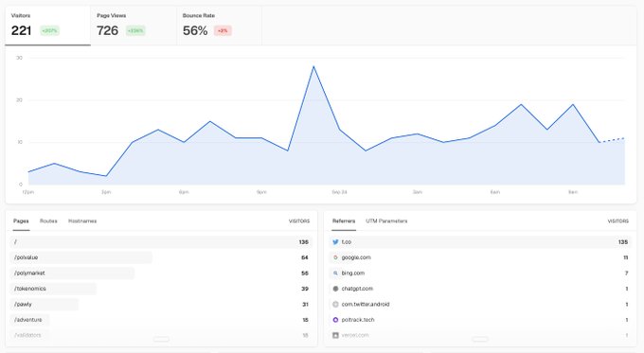
Task: Select the Pages tab
Action: pos(21,221)
